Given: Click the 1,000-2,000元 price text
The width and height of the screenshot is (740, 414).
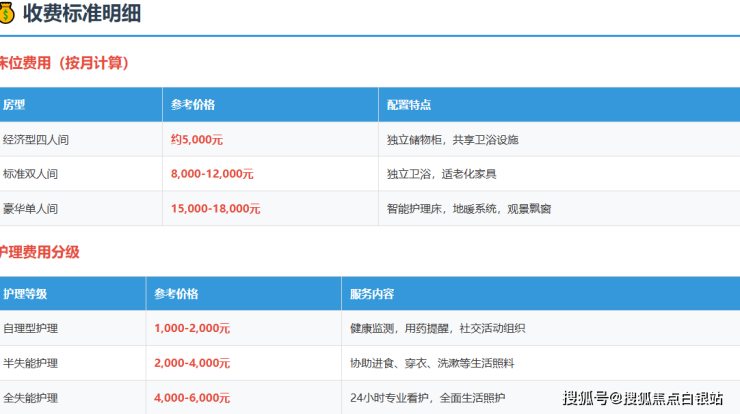Looking at the screenshot, I should [192, 328].
